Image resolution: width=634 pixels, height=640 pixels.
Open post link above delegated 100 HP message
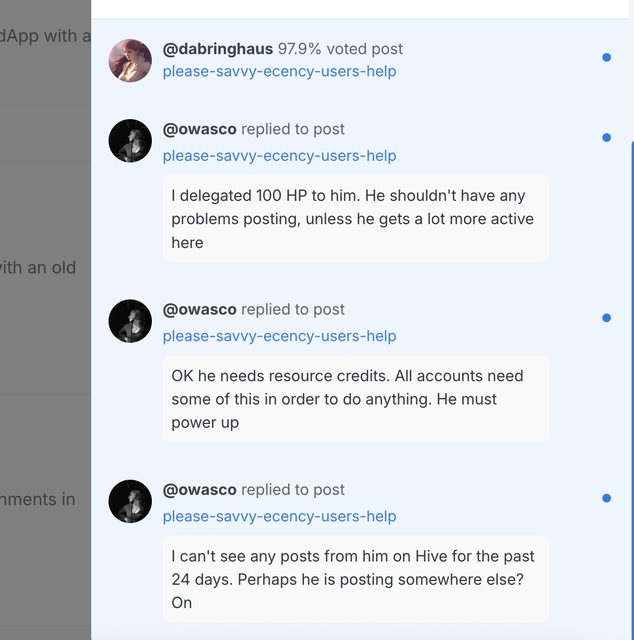[279, 155]
